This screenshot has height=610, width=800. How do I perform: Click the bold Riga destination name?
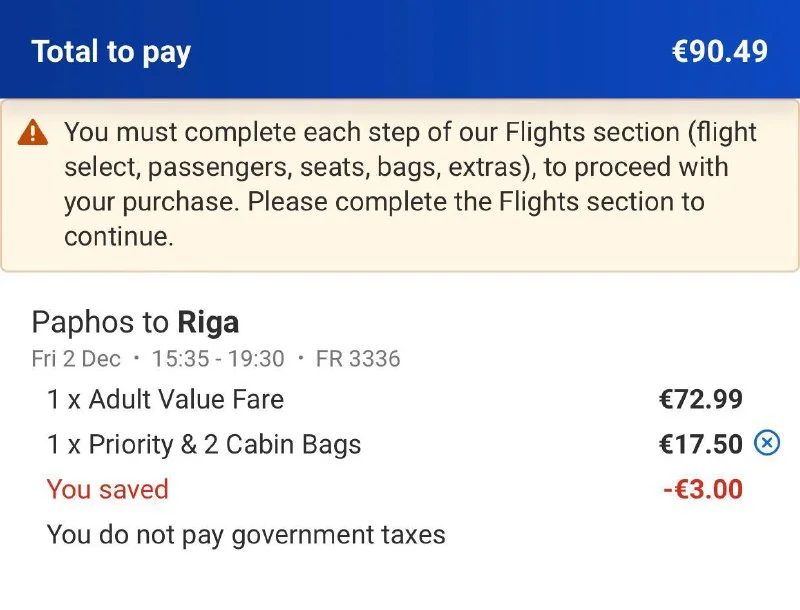[208, 323]
